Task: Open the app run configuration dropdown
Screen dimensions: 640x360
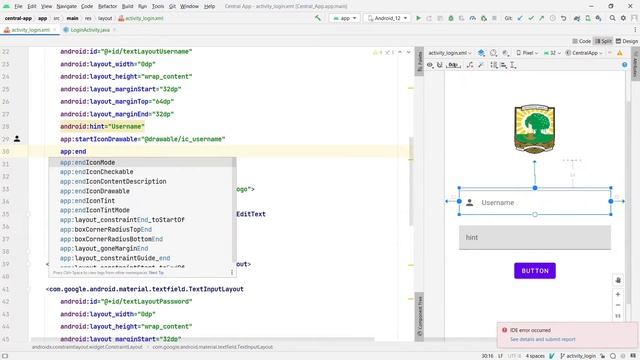Action: 344,18
